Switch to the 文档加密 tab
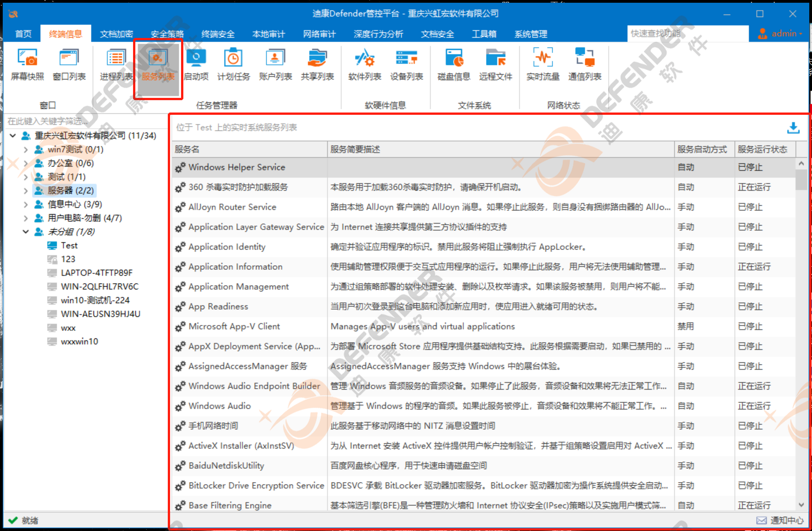Screen dimensions: 812x531 pyautogui.click(x=116, y=34)
